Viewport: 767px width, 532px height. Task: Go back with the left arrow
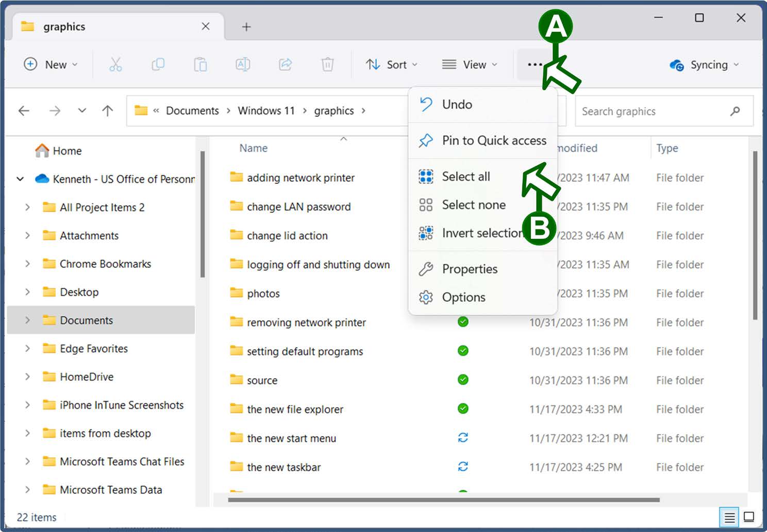click(24, 111)
